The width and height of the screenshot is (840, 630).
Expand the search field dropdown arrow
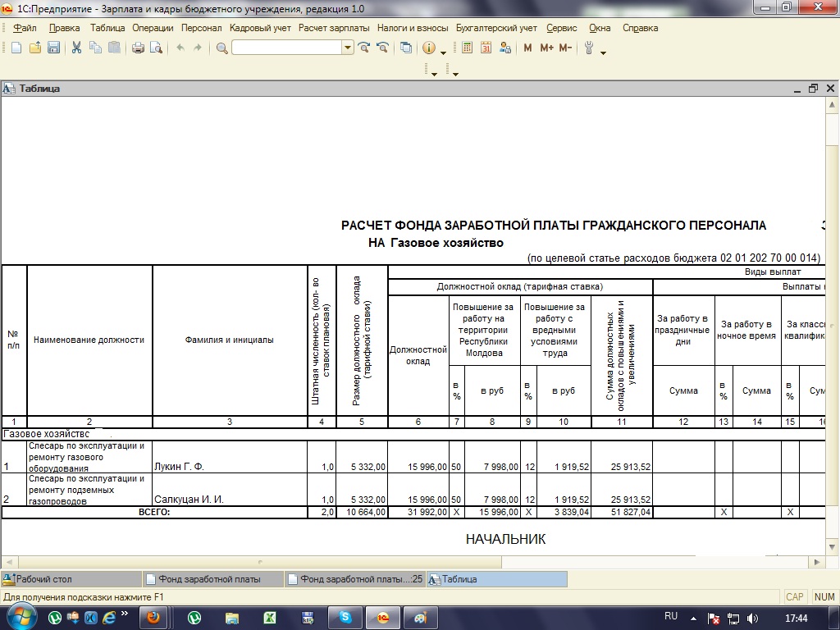[x=348, y=48]
